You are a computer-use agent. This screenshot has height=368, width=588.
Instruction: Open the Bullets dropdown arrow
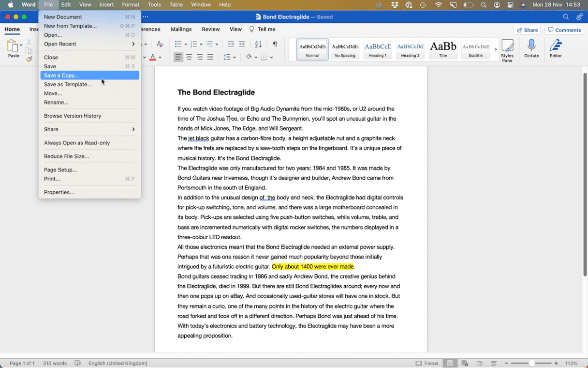coord(185,44)
